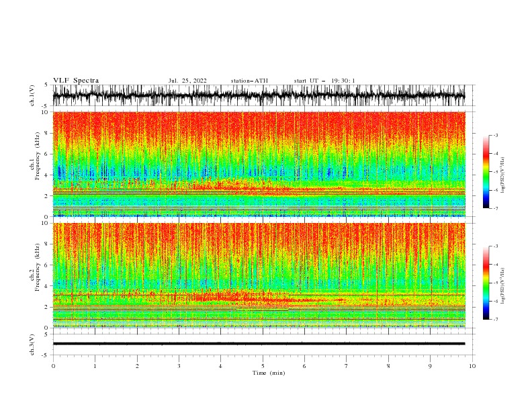Select the "start UT = 19:30:1" label
This screenshot has width=532, height=411.
(324, 81)
